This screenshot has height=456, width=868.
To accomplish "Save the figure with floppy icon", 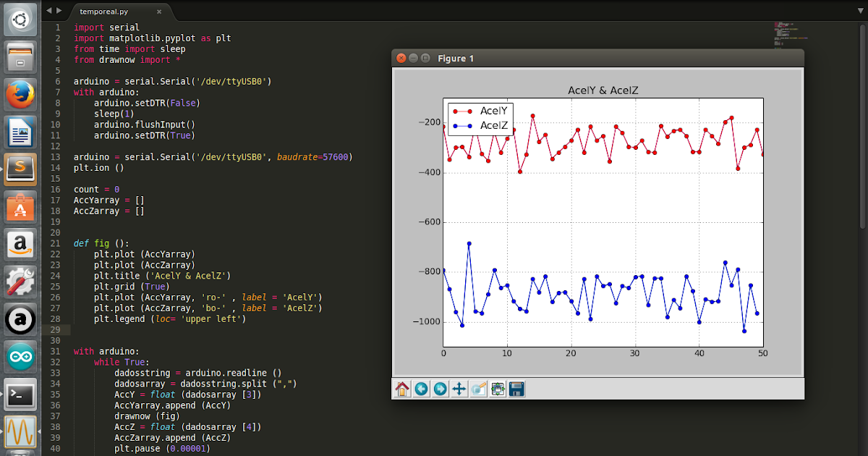I will [516, 389].
